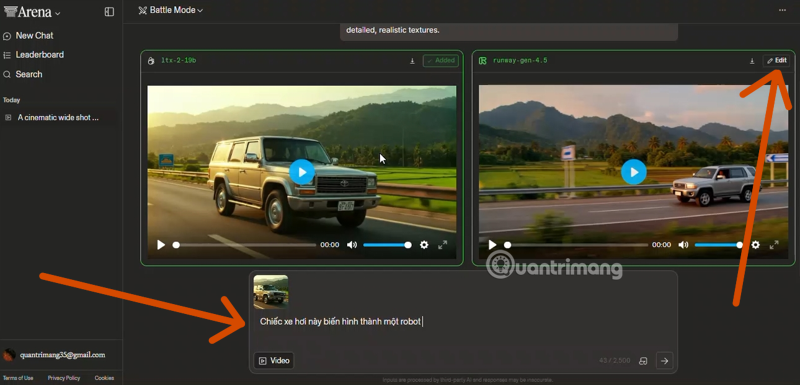Mute the right video speaker icon
This screenshot has width=800, height=385.
pyautogui.click(x=684, y=245)
